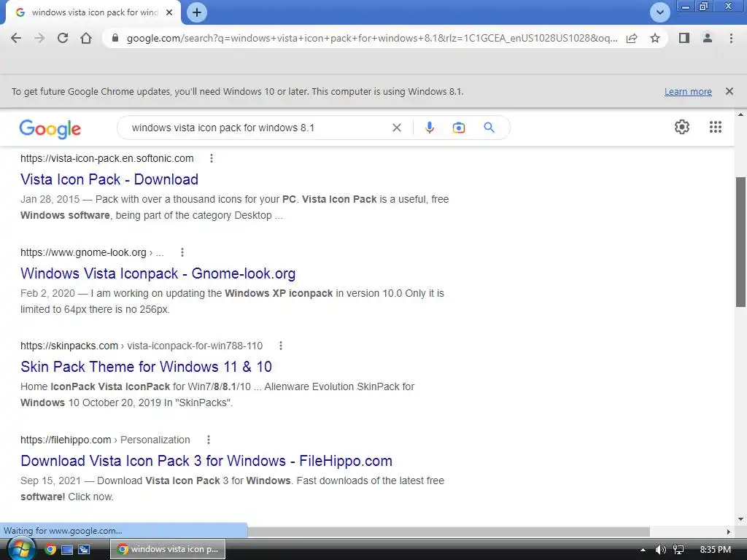Click the scroll up arrow
This screenshot has width=747, height=560.
click(740, 114)
